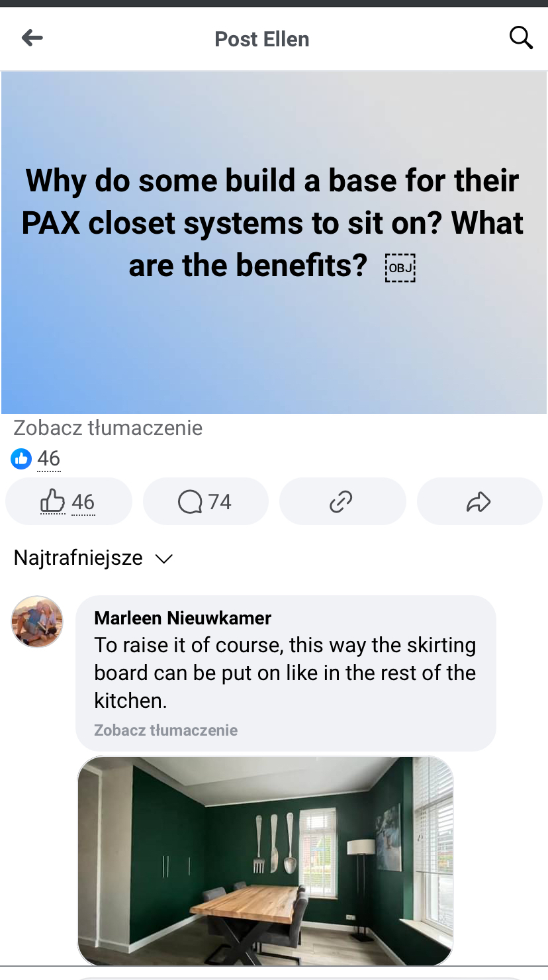Share post using the arrow icon

tap(479, 502)
